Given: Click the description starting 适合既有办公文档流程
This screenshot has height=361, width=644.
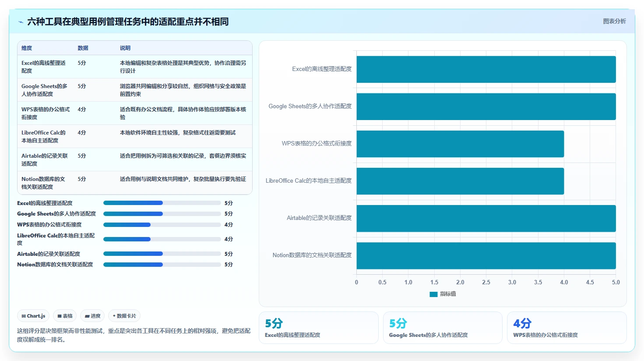Looking at the screenshot, I should 183,113.
